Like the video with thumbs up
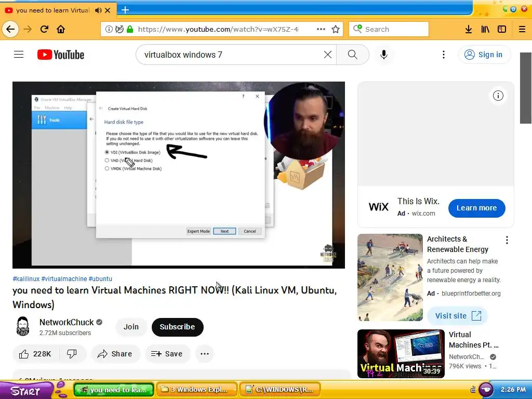532x399 pixels. (36, 354)
